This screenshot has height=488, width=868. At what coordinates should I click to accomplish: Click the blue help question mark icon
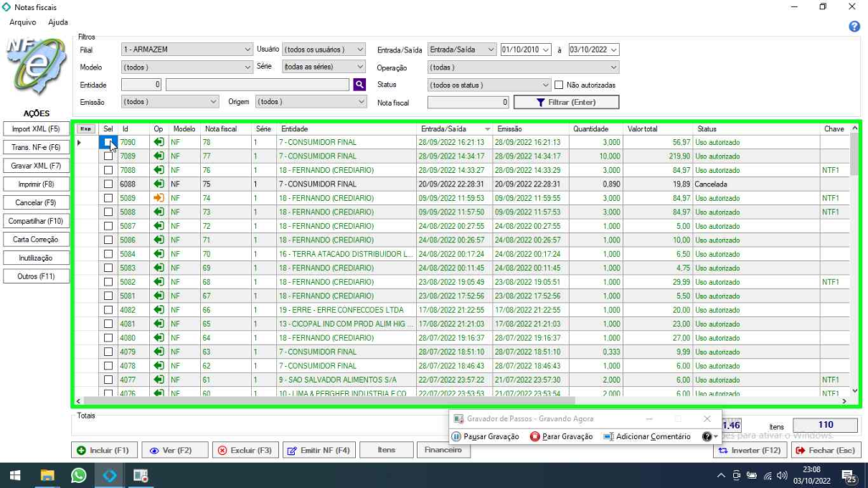[x=854, y=26]
